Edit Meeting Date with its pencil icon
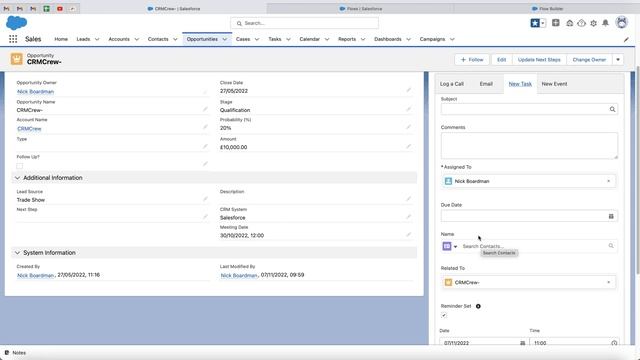The height and width of the screenshot is (360, 640). [x=408, y=235]
